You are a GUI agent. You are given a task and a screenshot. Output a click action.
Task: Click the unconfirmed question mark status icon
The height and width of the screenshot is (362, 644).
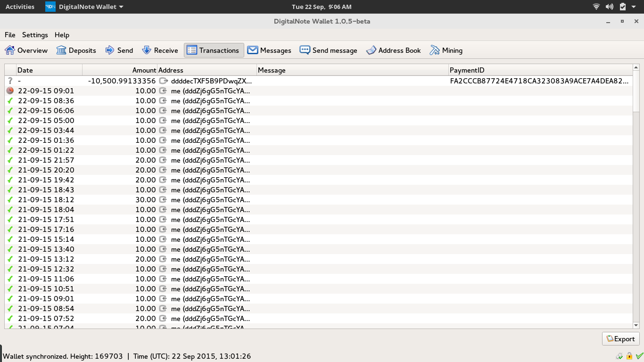tap(10, 81)
